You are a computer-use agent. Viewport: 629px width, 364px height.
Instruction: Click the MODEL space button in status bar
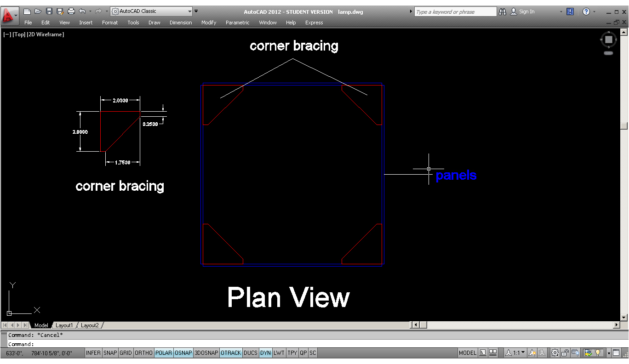pos(468,353)
